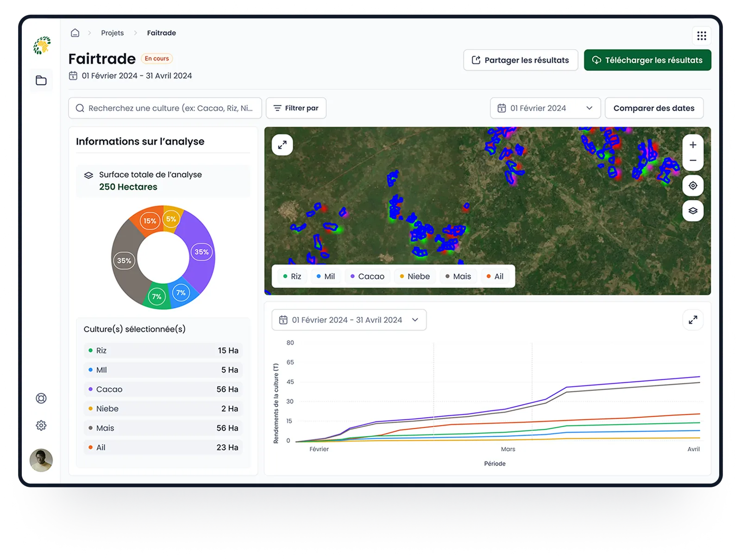The width and height of the screenshot is (741, 560).
Task: Click the app logo in the sidebar
Action: pyautogui.click(x=42, y=45)
